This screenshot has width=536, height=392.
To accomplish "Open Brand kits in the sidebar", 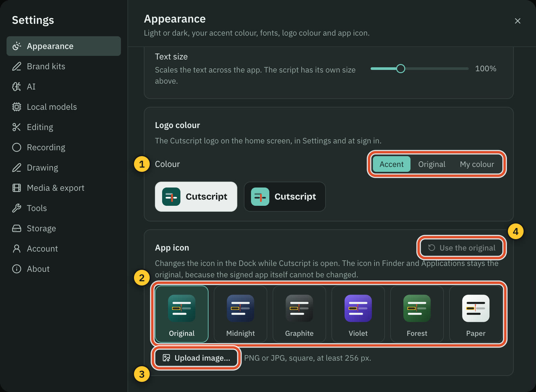I will (x=64, y=66).
